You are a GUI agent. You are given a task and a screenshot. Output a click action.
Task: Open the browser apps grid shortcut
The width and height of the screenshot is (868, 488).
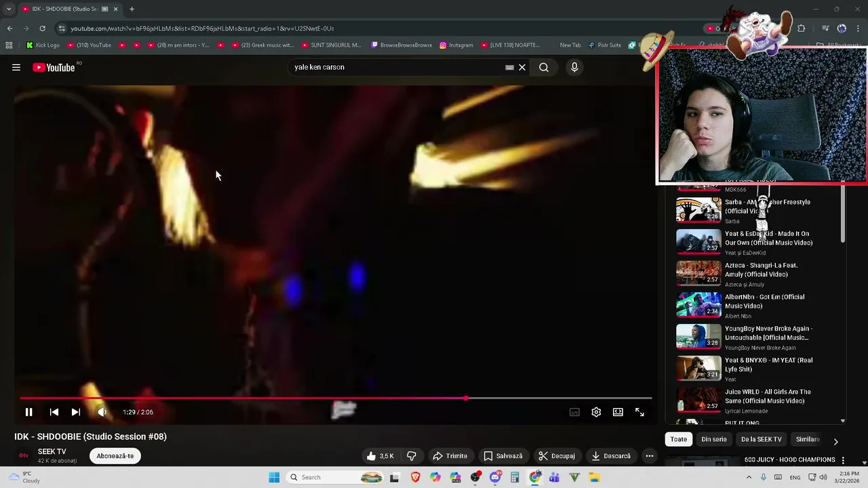coord(9,45)
